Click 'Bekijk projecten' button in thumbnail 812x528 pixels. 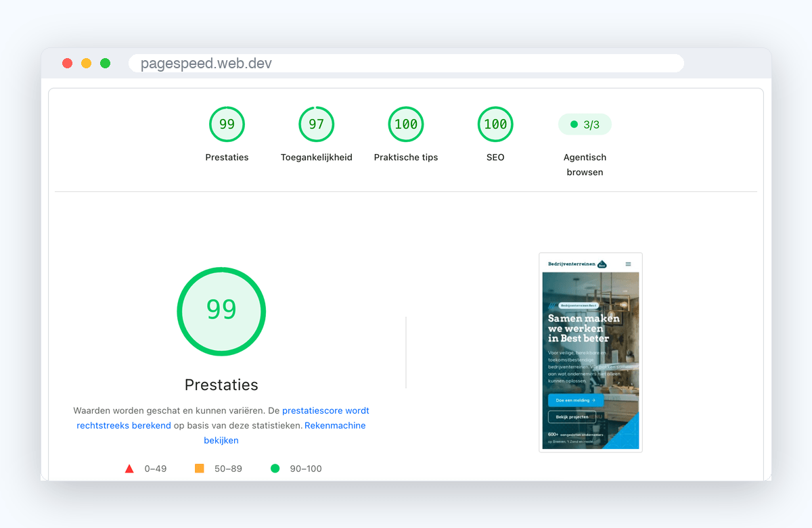(572, 417)
